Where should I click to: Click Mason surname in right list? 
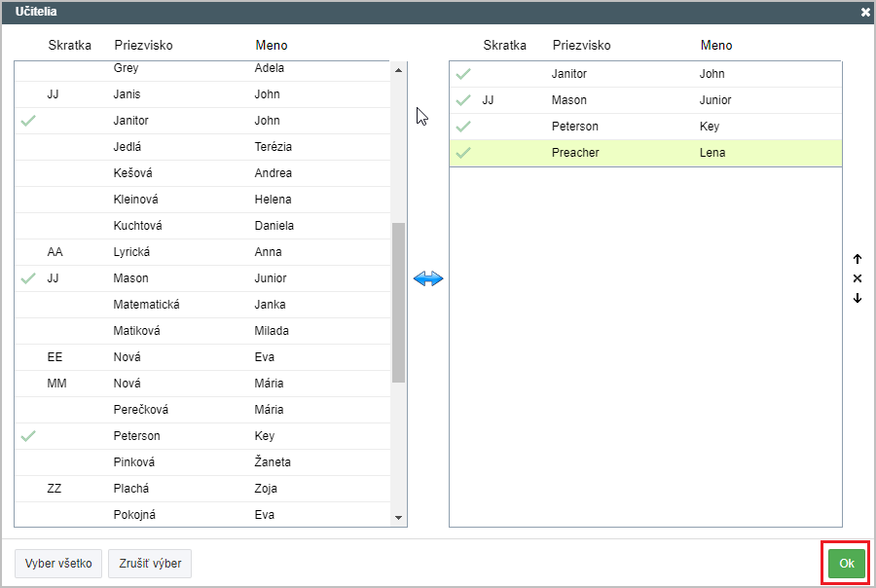click(568, 100)
